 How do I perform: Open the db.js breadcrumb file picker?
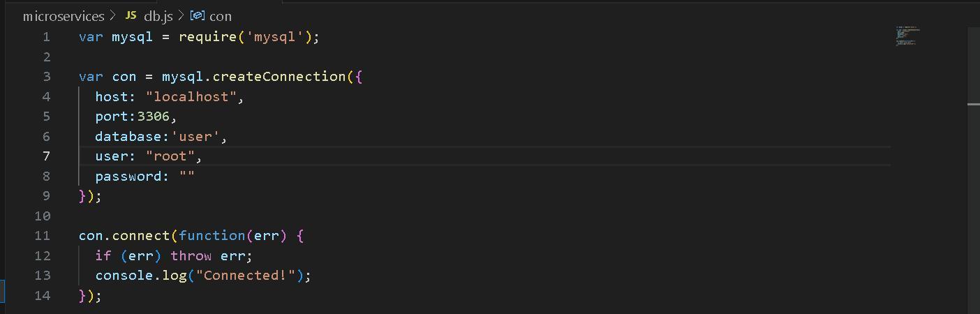(158, 15)
